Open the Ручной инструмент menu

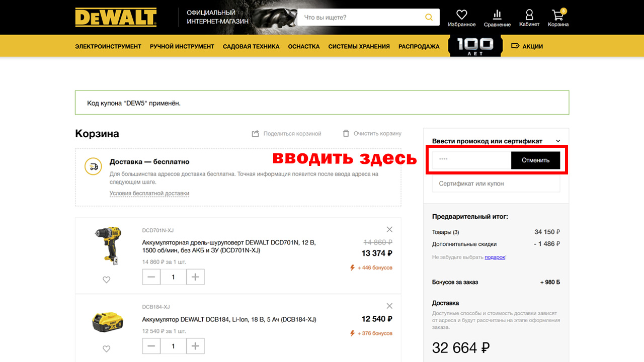point(182,46)
